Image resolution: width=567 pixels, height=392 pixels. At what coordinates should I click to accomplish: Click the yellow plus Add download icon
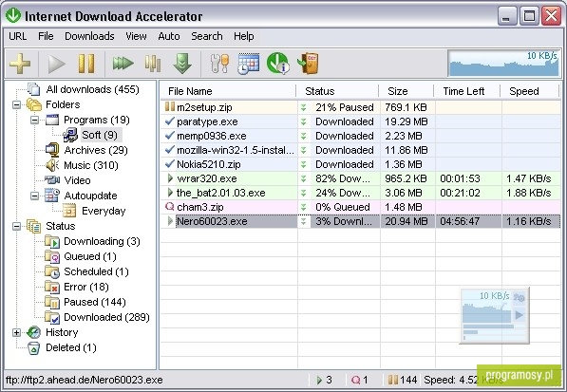(20, 64)
